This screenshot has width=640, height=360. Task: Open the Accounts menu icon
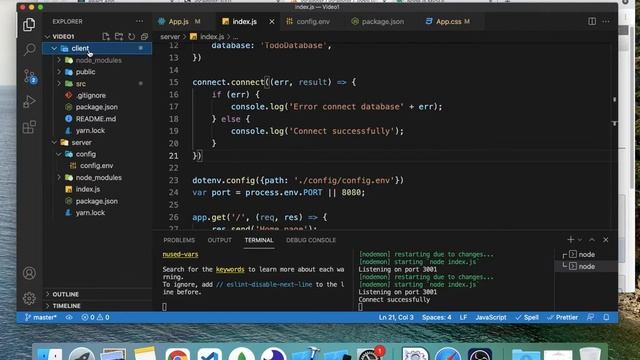29,273
